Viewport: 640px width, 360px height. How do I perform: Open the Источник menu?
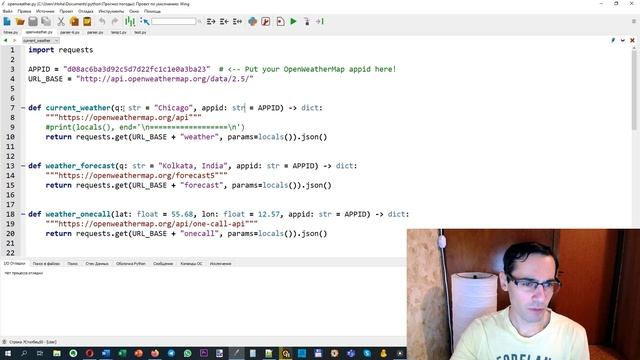(x=45, y=11)
